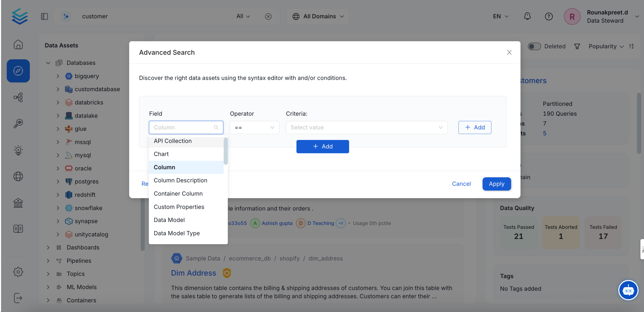Open the Operator dropdown showing ==
This screenshot has width=644, height=312.
[254, 127]
